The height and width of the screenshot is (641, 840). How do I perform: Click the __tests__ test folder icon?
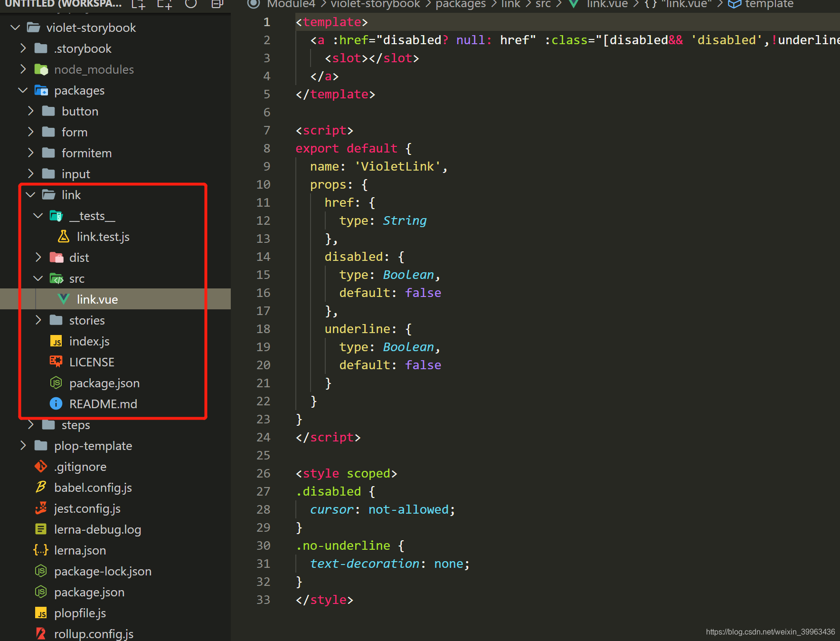56,216
